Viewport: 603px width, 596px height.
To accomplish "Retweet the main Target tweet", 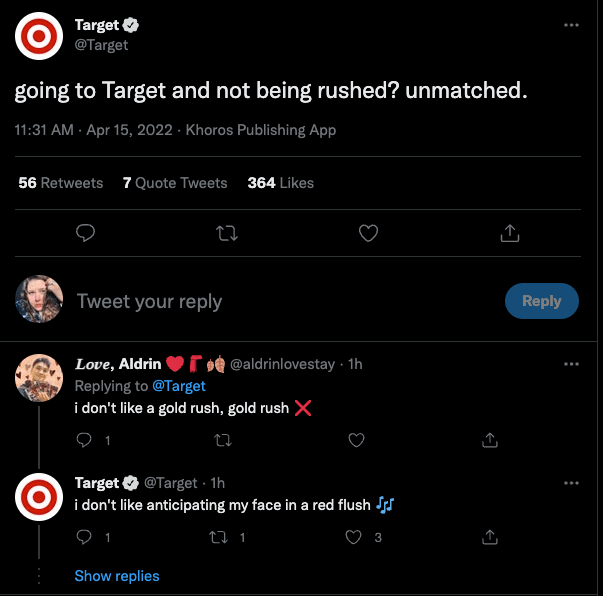I will [x=227, y=233].
